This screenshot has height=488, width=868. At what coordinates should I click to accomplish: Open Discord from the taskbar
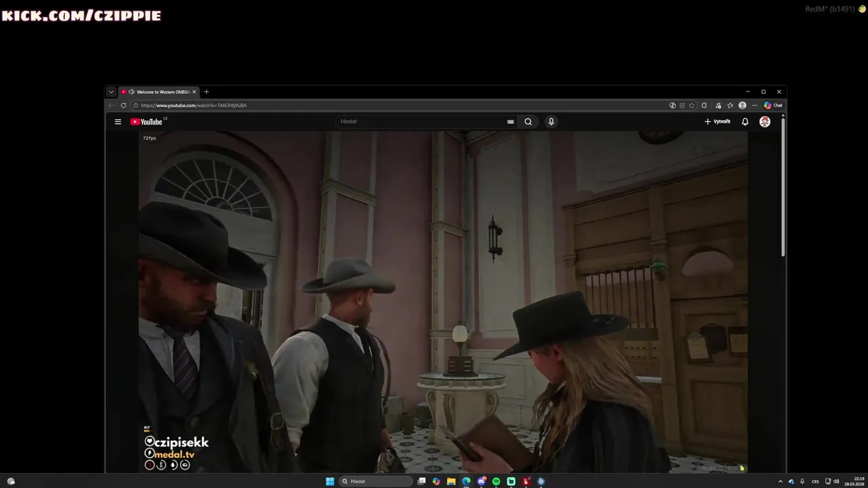pyautogui.click(x=481, y=481)
